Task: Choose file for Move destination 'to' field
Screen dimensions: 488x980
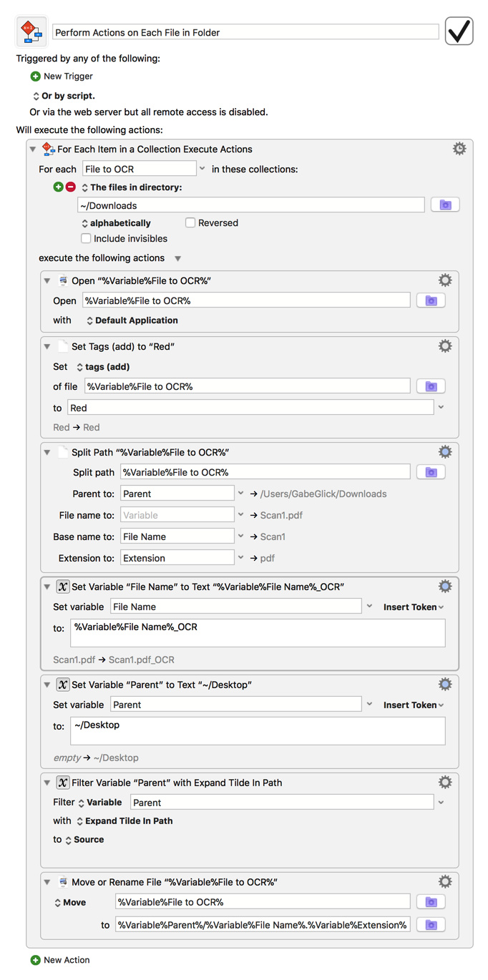Action: click(431, 925)
